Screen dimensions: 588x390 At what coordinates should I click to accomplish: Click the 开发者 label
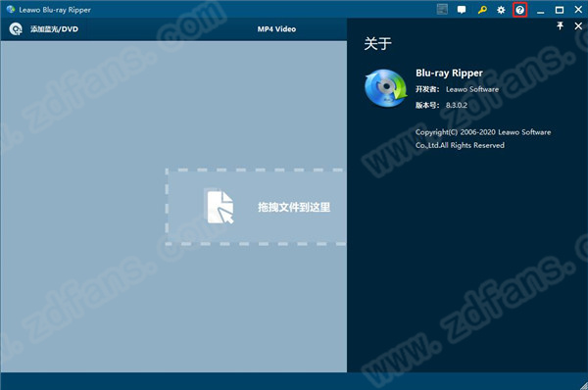click(427, 89)
